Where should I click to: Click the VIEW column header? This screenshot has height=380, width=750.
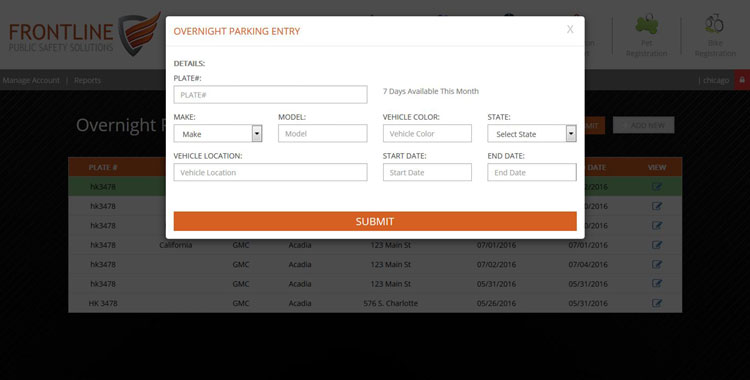[657, 168]
